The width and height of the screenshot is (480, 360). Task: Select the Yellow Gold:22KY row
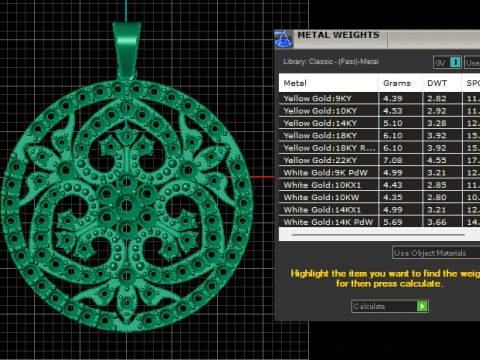[x=379, y=160]
